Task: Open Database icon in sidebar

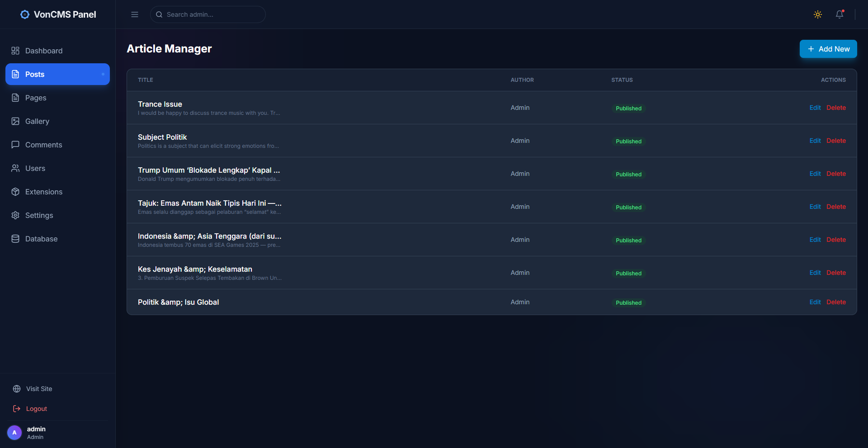Action: (x=15, y=239)
